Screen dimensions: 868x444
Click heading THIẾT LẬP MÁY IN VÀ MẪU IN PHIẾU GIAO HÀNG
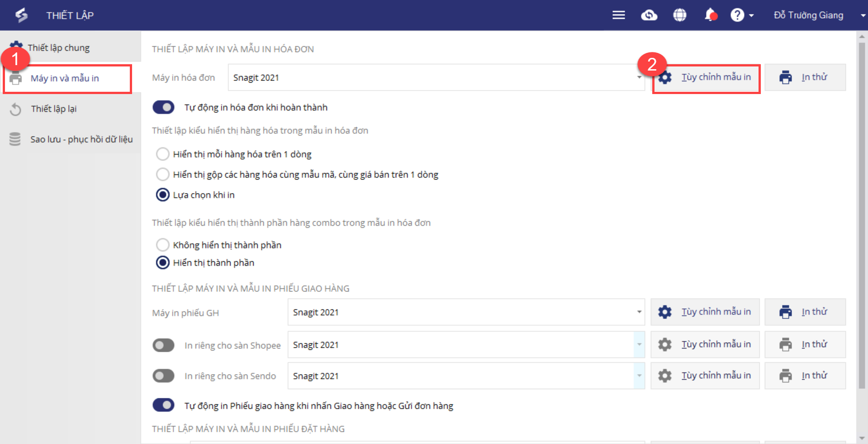point(251,288)
